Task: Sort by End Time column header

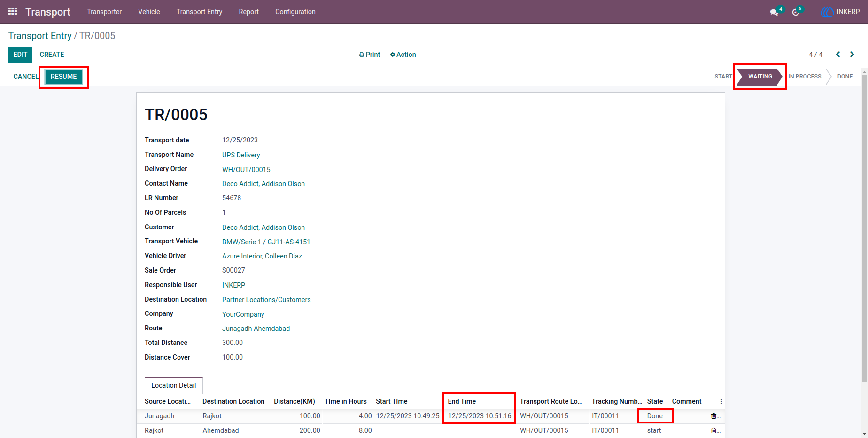Action: click(x=462, y=401)
